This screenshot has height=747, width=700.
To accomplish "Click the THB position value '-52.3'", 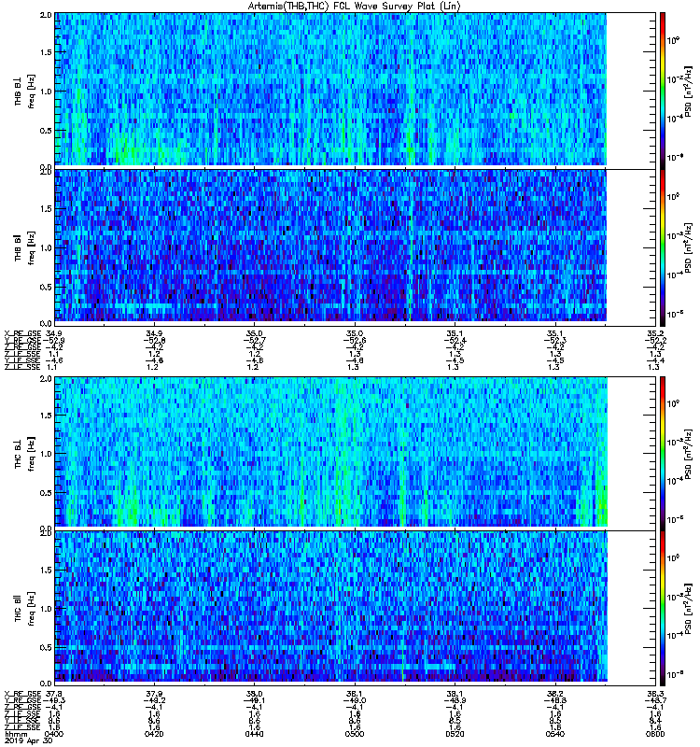I will tap(555, 341).
